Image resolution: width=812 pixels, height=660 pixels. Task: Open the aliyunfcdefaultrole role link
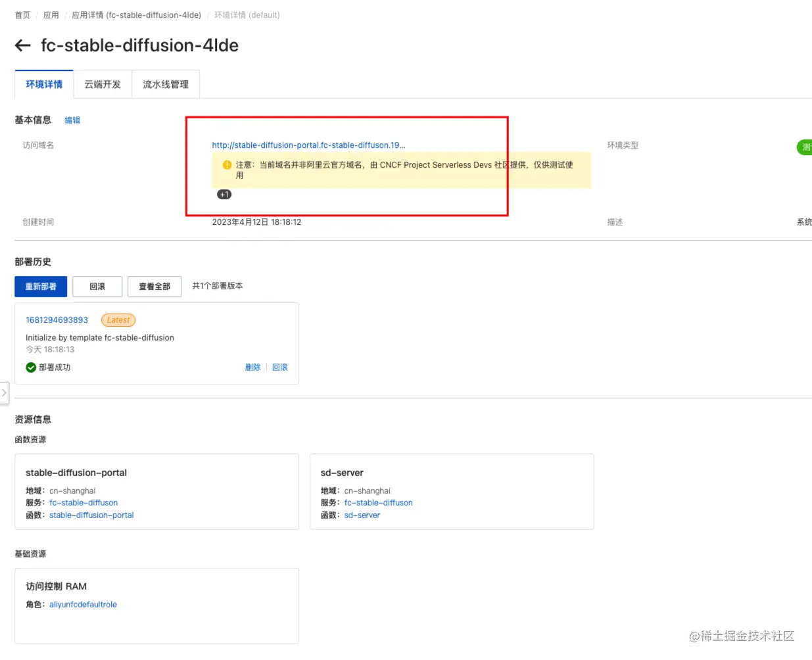tap(83, 605)
